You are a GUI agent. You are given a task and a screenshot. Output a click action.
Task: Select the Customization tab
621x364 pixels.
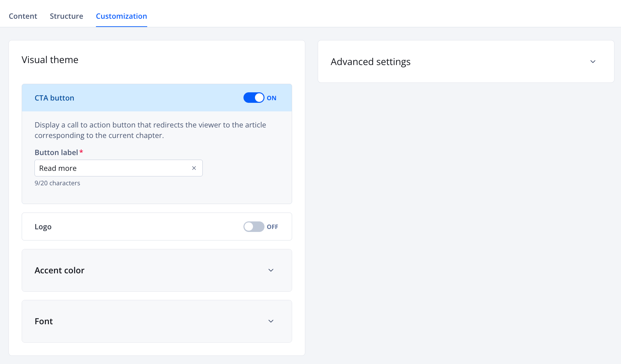[x=121, y=16]
